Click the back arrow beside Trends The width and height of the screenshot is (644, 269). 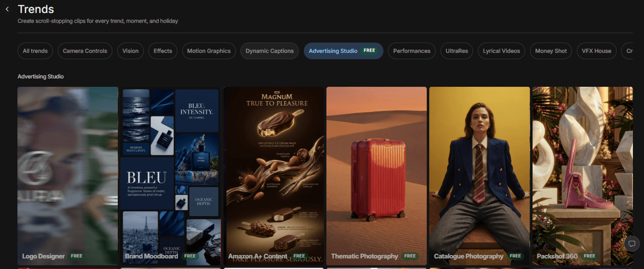click(7, 9)
